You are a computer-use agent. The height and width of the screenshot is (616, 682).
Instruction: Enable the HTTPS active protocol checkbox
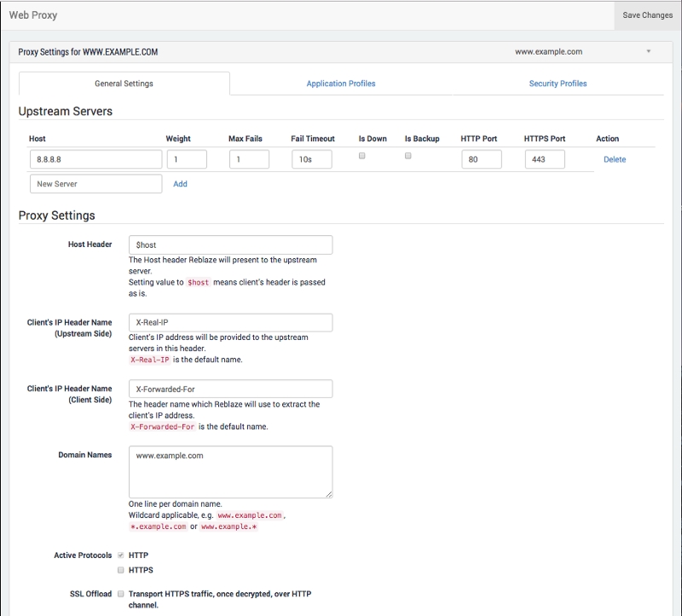click(121, 569)
